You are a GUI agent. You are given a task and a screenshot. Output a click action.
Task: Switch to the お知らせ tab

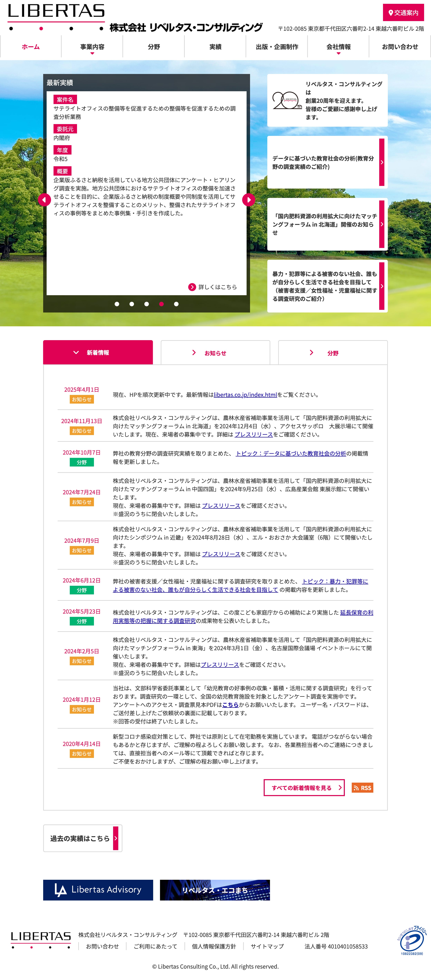click(x=215, y=353)
